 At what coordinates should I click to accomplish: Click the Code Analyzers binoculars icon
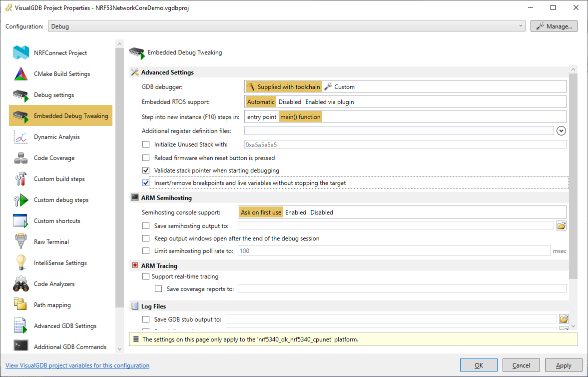21,284
